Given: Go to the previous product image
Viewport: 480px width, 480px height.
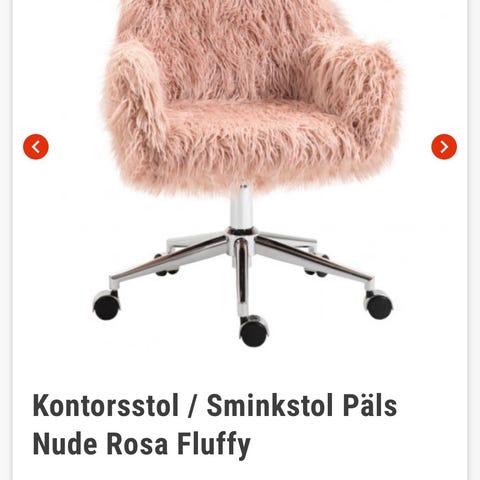Looking at the screenshot, I should click(36, 147).
